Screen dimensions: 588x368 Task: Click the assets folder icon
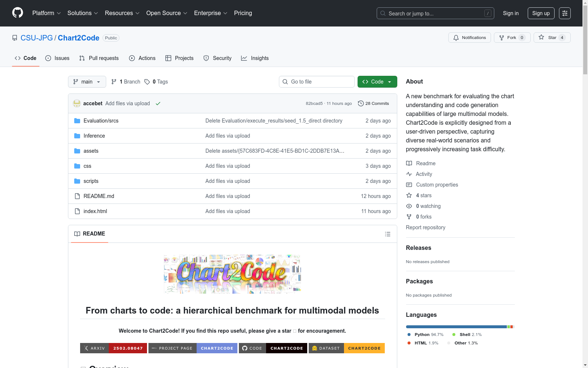[77, 151]
